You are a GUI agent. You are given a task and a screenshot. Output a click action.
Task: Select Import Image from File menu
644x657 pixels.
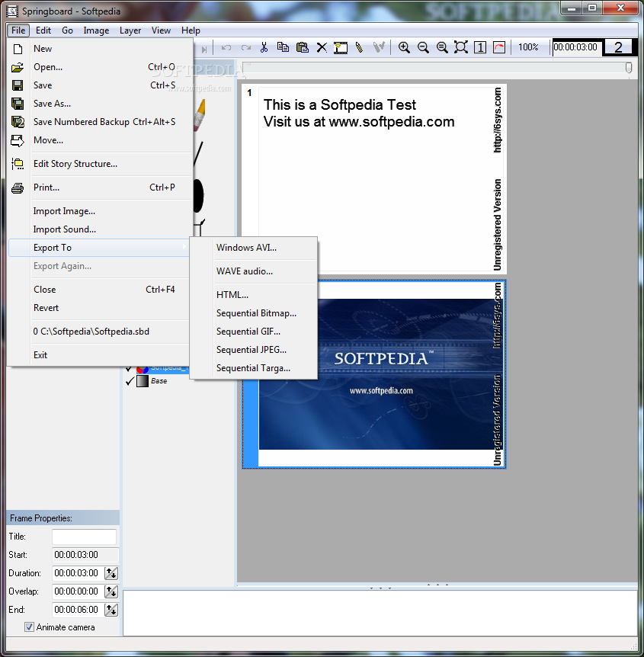click(x=99, y=211)
